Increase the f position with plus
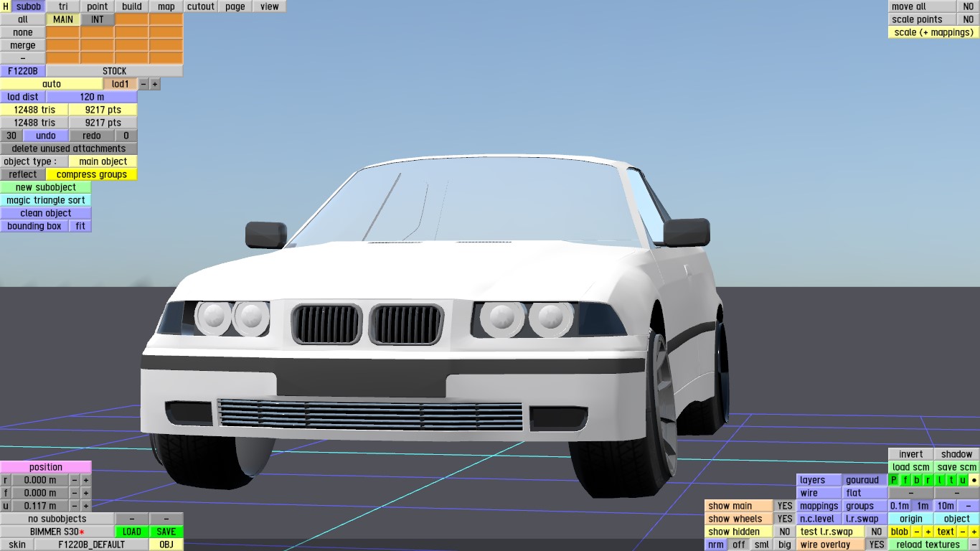The image size is (980, 551). [86, 493]
